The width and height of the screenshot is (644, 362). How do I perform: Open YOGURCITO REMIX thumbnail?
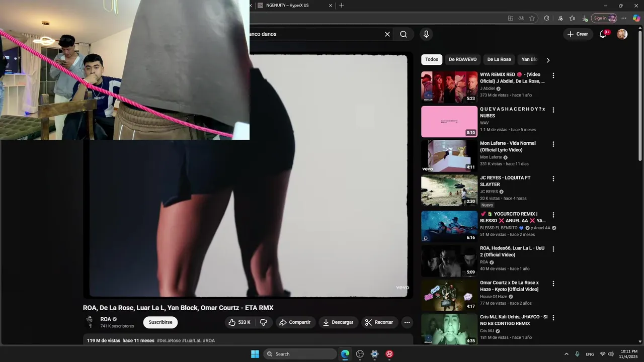pyautogui.click(x=449, y=226)
